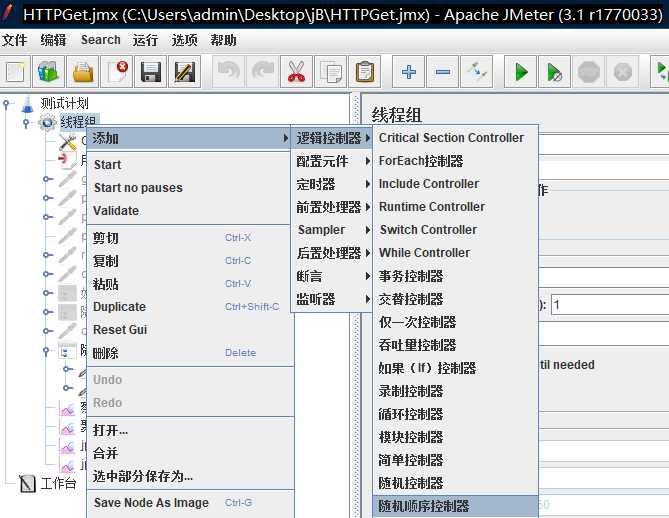Expand the Sampler submenu
Viewport: 669px width, 518px height.
coord(332,230)
